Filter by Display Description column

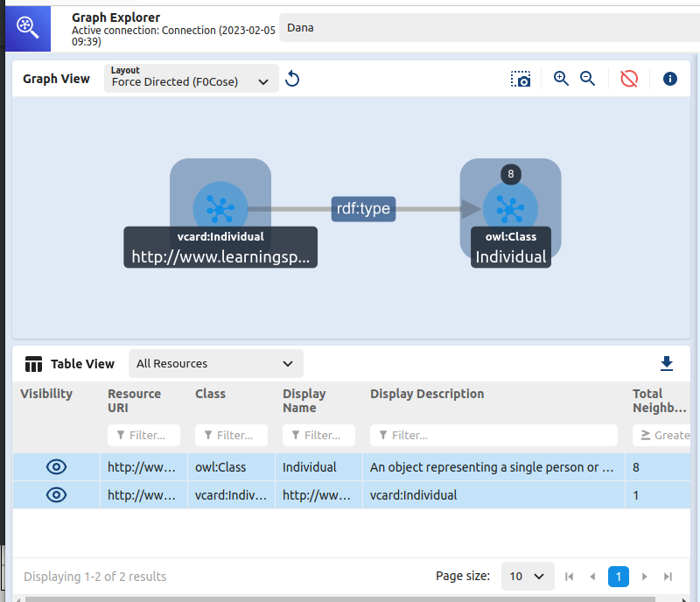click(x=493, y=435)
